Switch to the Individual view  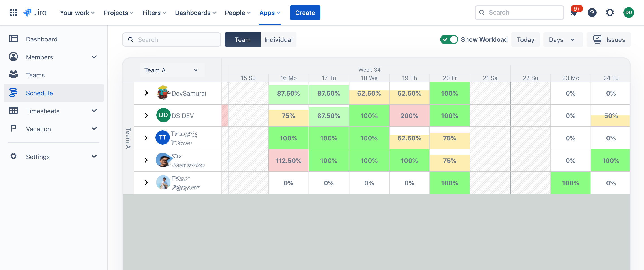(x=278, y=39)
